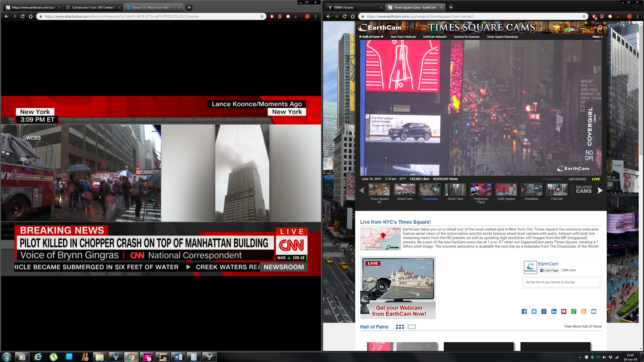The height and width of the screenshot is (362, 644).
Task: Bookmark the DirecTV Now page with star
Action: (x=262, y=16)
